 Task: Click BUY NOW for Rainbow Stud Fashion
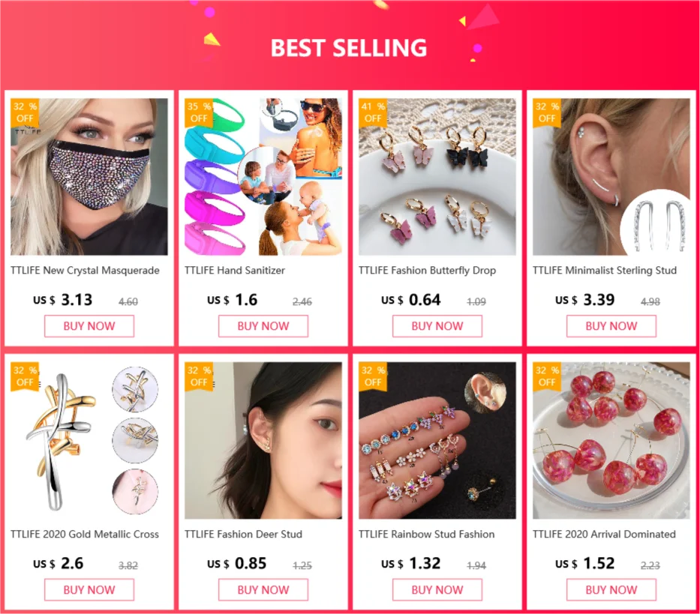[437, 590]
